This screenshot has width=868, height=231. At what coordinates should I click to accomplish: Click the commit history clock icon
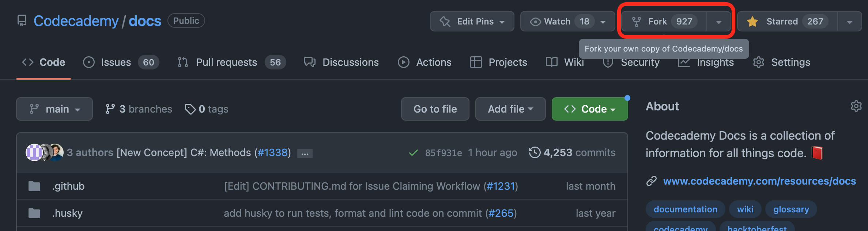point(534,152)
